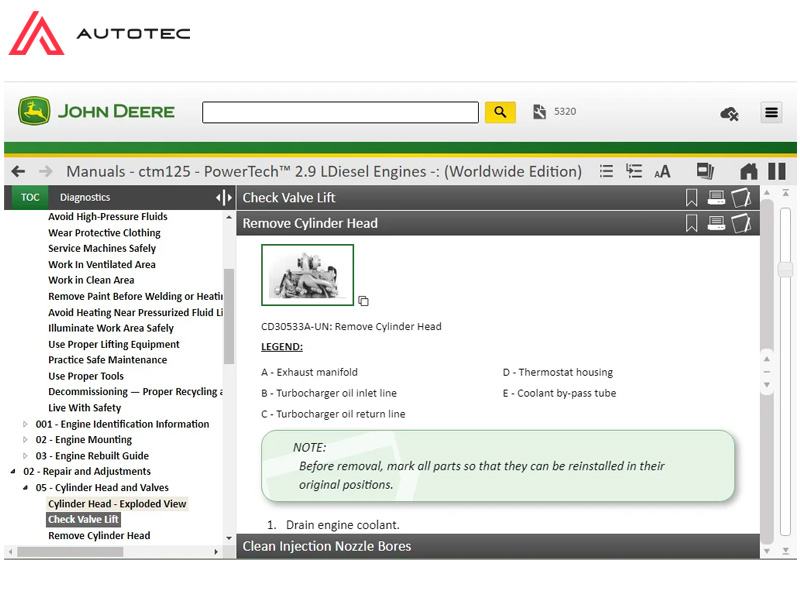Print the Remove Cylinder Head section
Image resolution: width=800 pixels, height=600 pixels.
pos(716,223)
